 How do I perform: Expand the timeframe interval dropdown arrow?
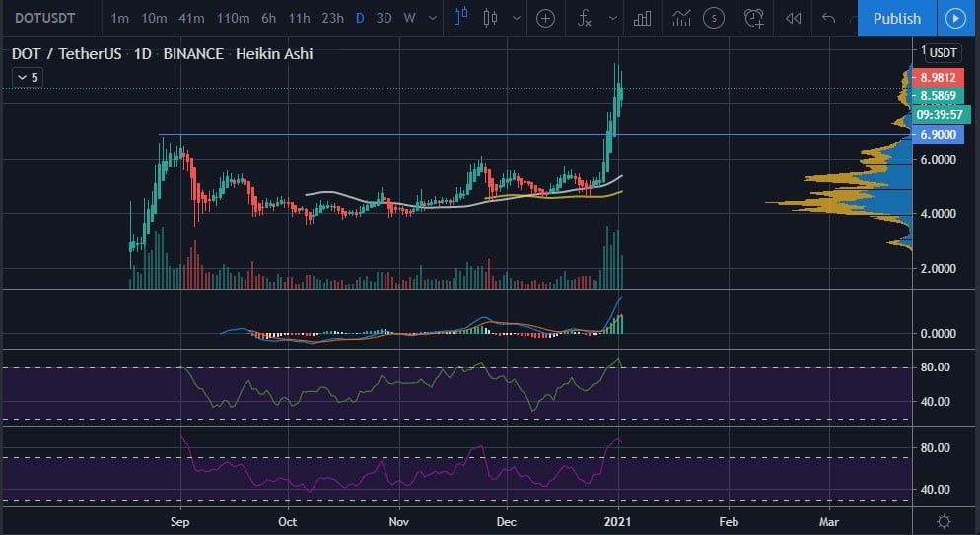(433, 18)
